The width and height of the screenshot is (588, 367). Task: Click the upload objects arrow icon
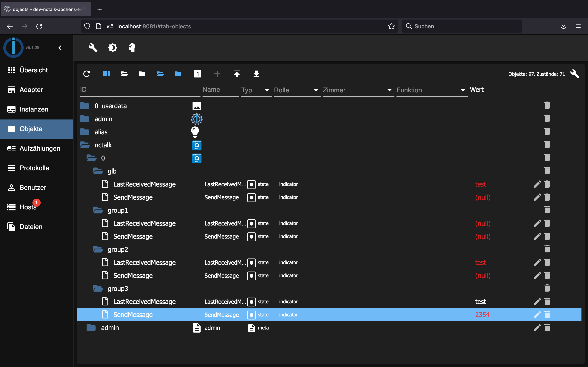tap(237, 74)
